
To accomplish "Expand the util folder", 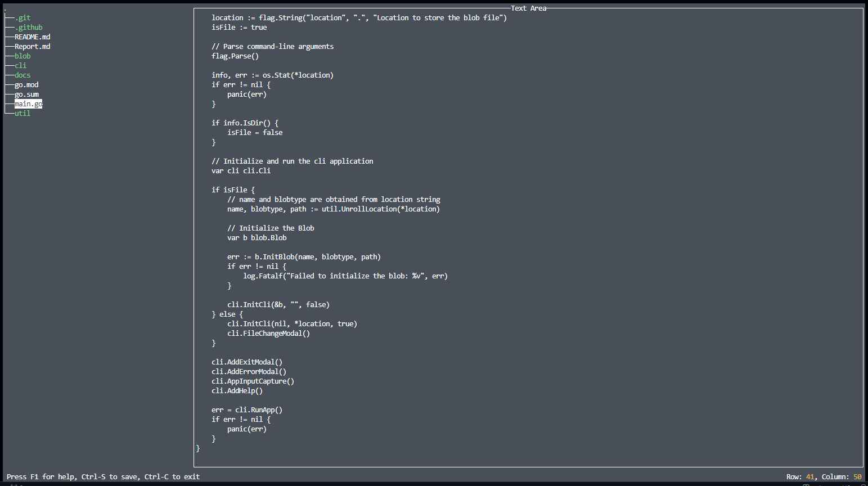I will coord(23,114).
